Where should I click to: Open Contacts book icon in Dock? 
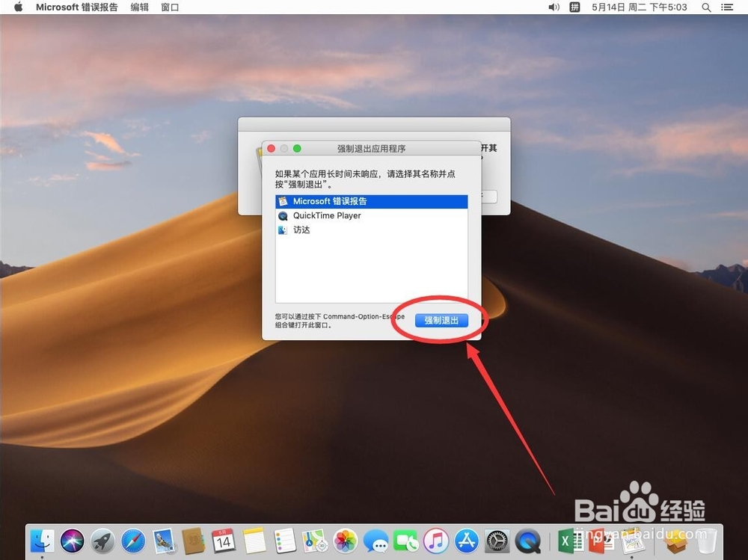194,541
